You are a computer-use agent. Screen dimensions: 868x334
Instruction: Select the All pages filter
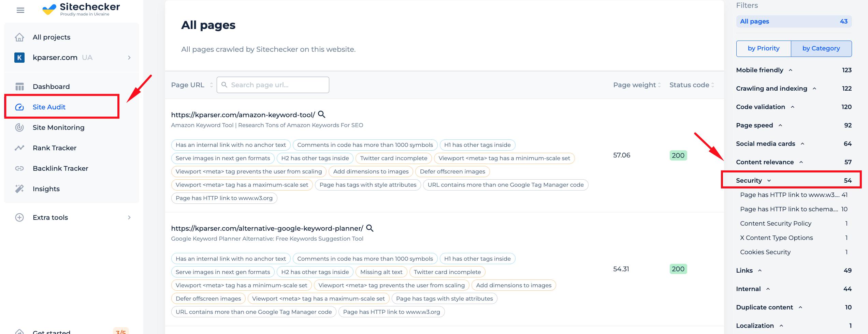[794, 21]
